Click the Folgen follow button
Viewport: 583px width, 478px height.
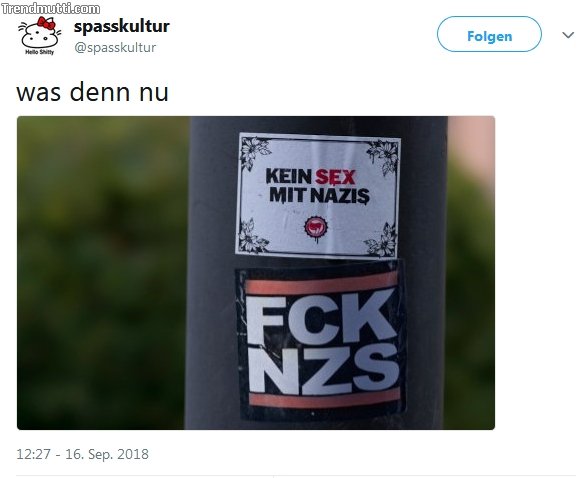(489, 34)
